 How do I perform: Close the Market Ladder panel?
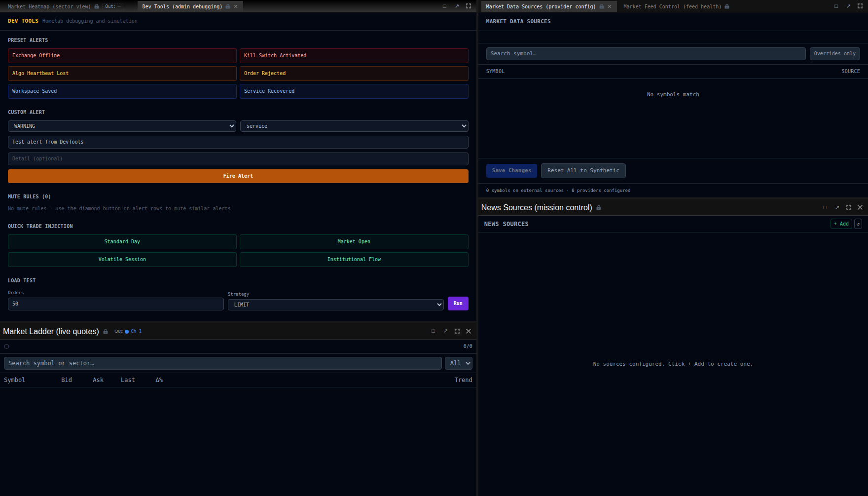tap(469, 331)
